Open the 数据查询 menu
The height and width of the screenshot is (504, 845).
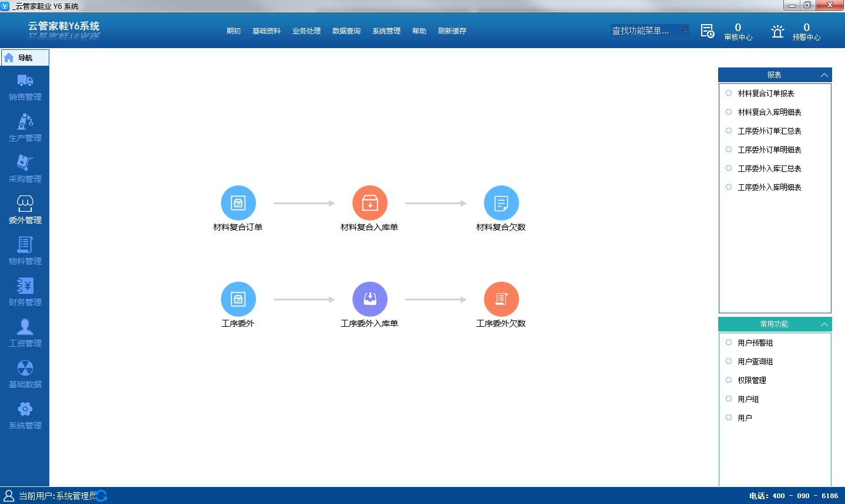[x=346, y=31]
